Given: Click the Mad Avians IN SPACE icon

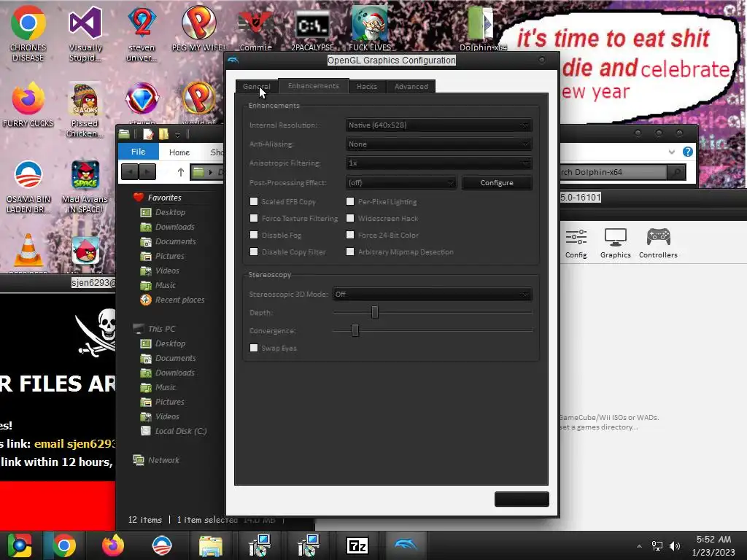Looking at the screenshot, I should [x=85, y=186].
